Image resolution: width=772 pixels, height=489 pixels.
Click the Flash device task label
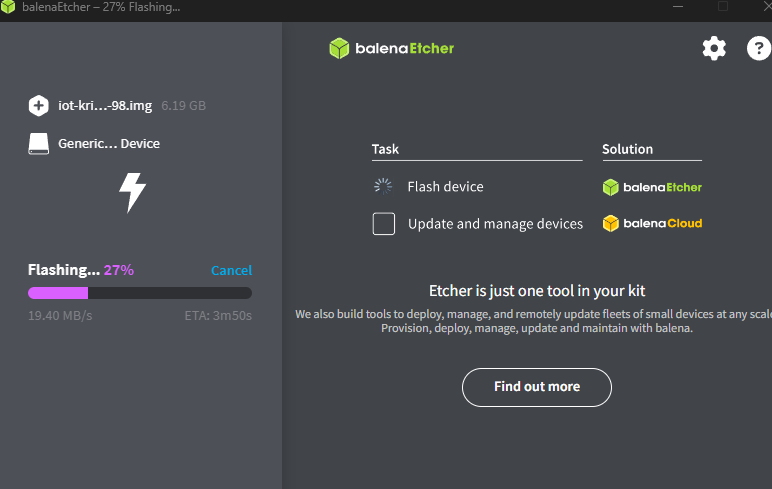point(446,187)
